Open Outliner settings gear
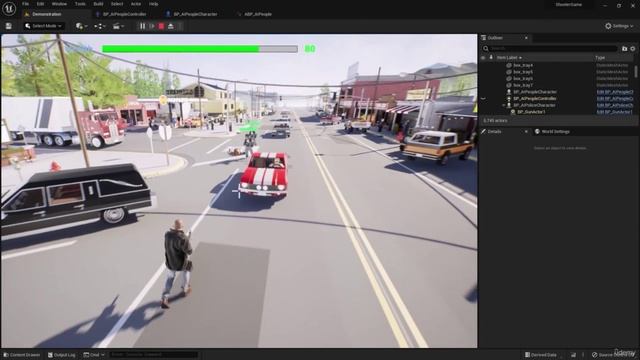Viewport: 640px width, 360px height. pos(633,49)
